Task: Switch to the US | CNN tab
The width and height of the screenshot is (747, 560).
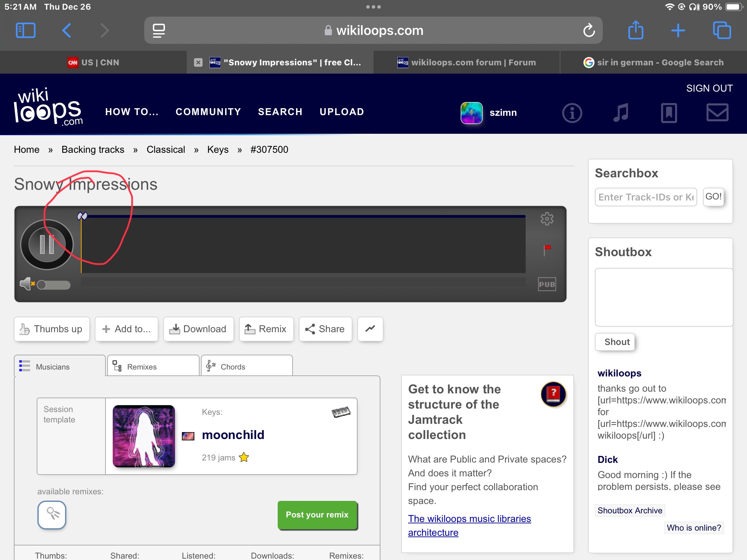Action: 93,63
